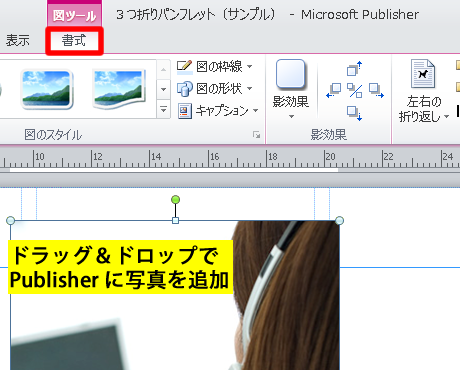This screenshot has width=460, height=370.
Task: Open the 影効果 button dropdown arrow
Action: pos(291,116)
